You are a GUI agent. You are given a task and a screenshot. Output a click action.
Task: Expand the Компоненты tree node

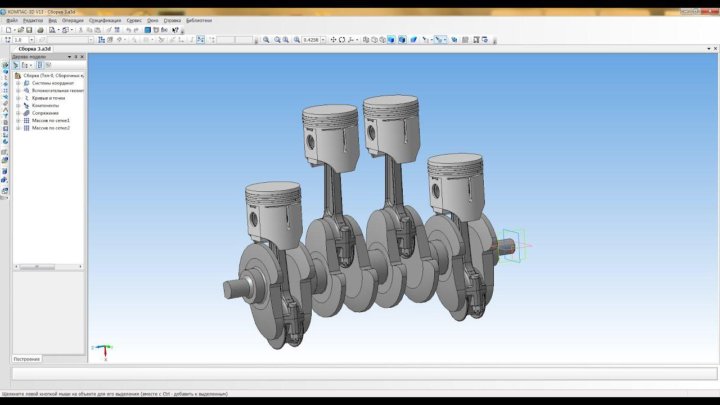coord(17,105)
